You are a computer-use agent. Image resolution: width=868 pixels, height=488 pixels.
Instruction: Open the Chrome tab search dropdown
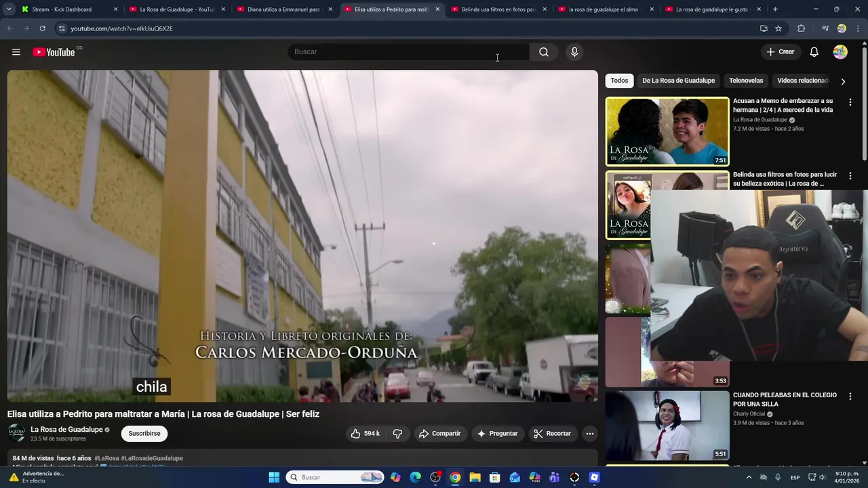pos(9,9)
